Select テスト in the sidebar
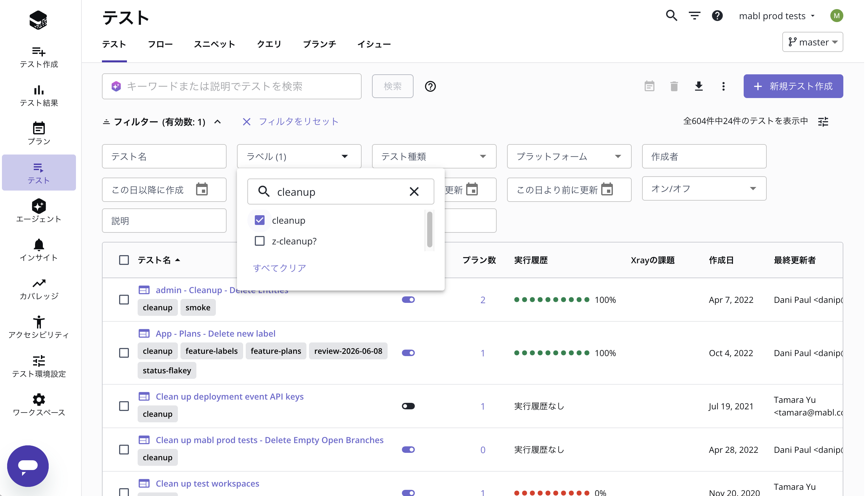Image resolution: width=868 pixels, height=496 pixels. [39, 173]
